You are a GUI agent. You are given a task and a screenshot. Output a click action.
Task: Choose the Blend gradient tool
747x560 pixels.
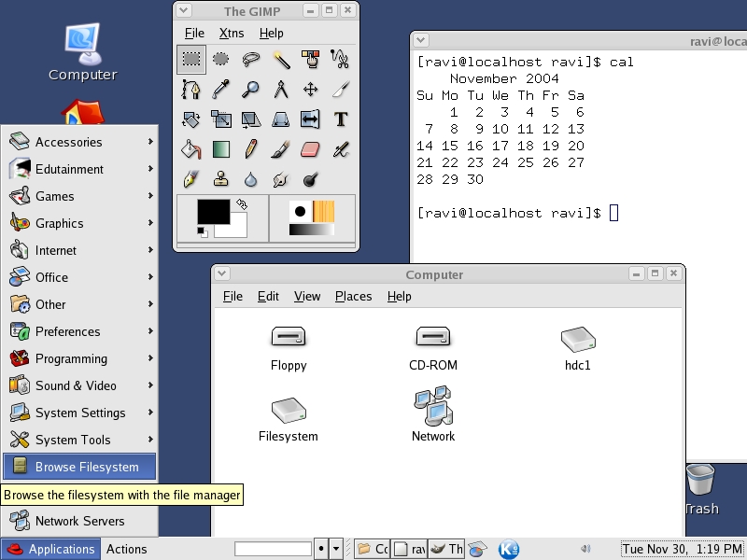click(221, 149)
